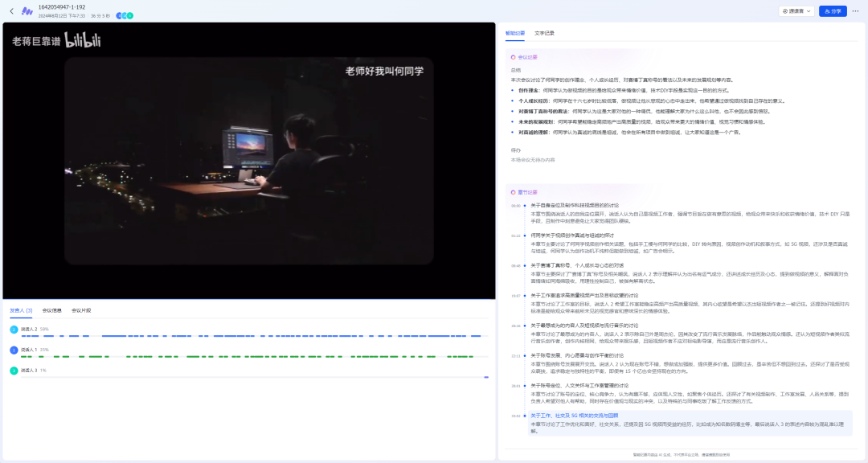Click the 个人成长经历 summary bullet

click(652, 100)
